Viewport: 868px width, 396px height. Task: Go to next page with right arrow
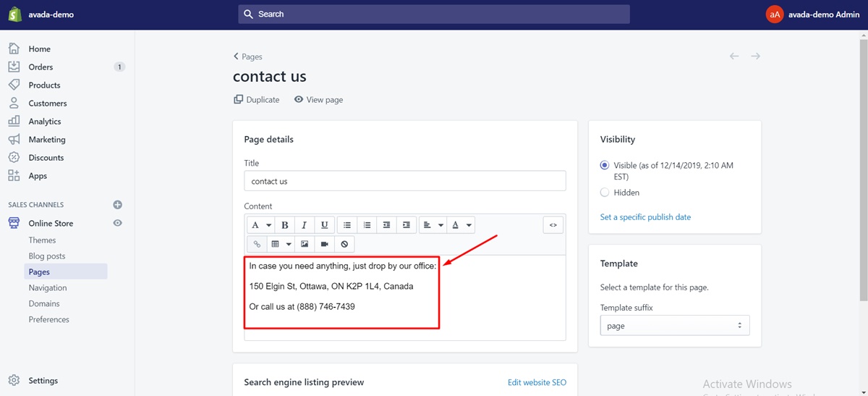(x=755, y=56)
